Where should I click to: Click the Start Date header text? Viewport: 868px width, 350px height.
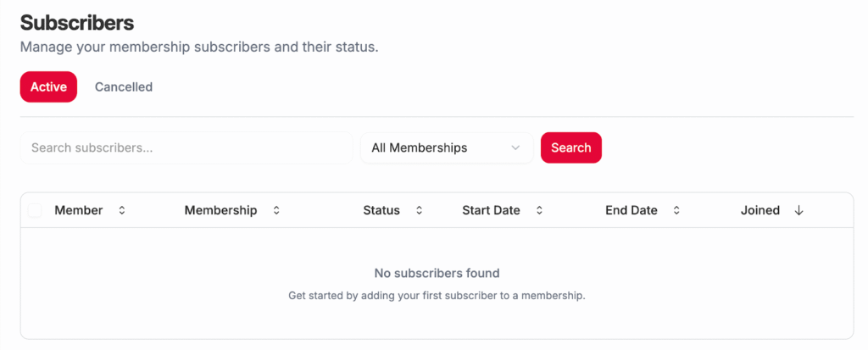(x=491, y=210)
